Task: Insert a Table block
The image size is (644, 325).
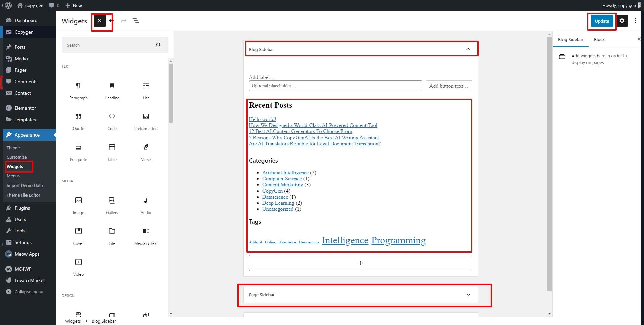Action: [112, 152]
